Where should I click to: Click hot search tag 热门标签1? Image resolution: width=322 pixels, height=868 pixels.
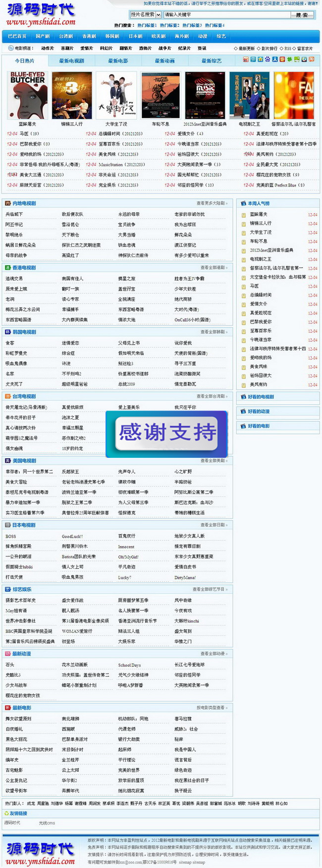147,25
